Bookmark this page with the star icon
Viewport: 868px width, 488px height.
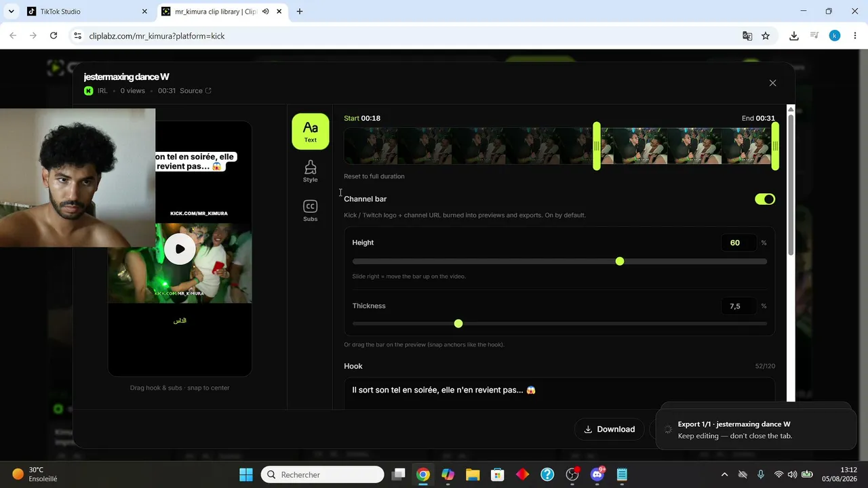click(766, 36)
